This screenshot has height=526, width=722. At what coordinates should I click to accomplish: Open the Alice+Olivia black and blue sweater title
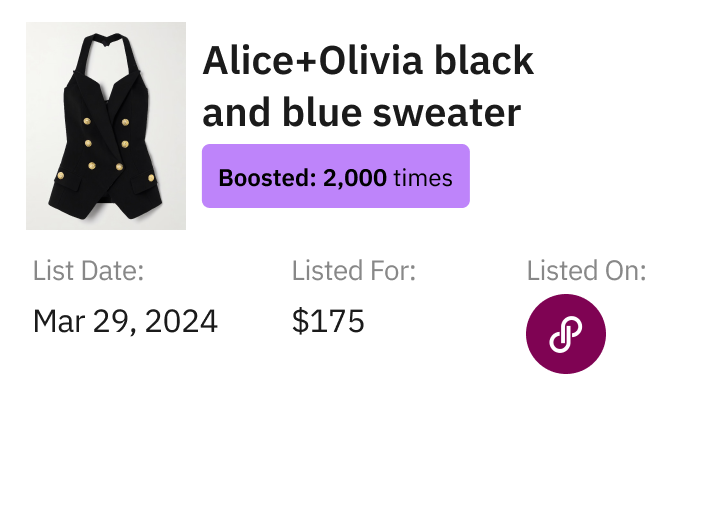367,88
